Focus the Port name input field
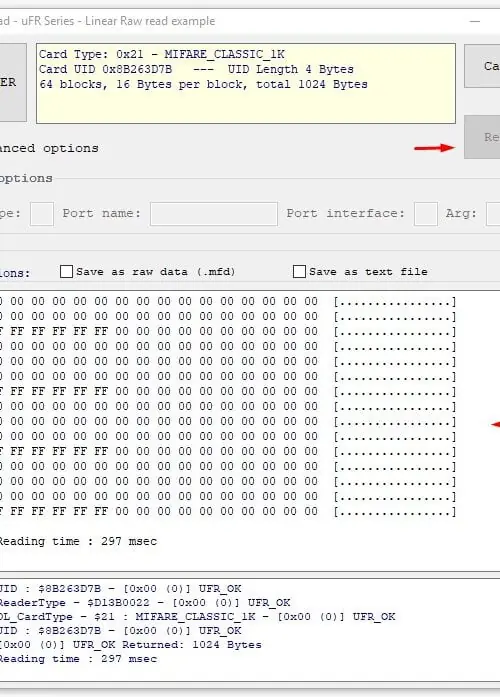 click(214, 214)
